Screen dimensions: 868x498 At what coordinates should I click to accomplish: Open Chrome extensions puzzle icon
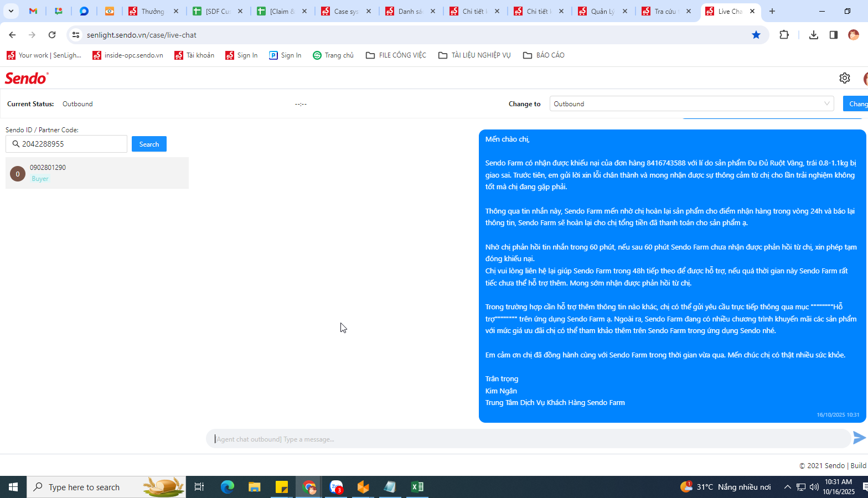tap(784, 35)
